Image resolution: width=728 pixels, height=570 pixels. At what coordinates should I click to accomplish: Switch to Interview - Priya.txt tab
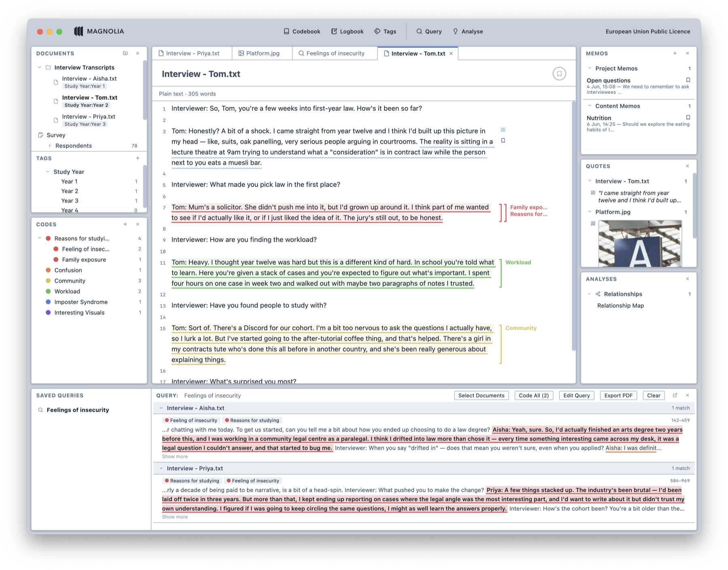[x=192, y=53]
